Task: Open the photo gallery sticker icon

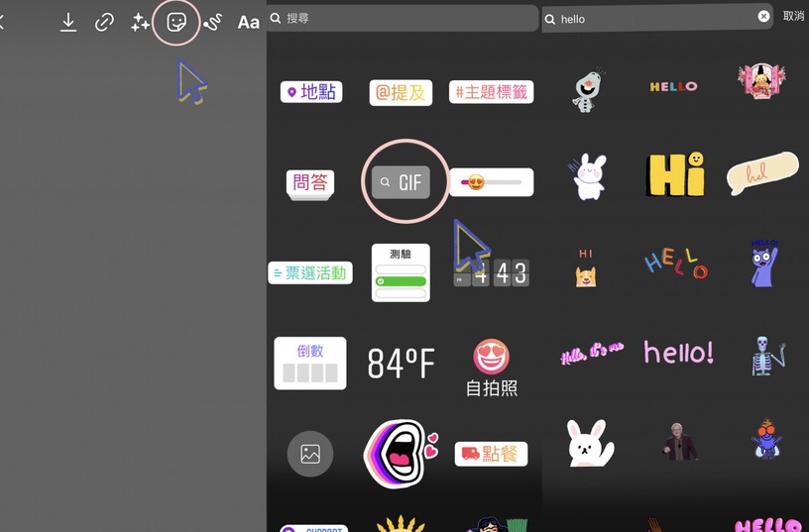Action: pyautogui.click(x=310, y=454)
